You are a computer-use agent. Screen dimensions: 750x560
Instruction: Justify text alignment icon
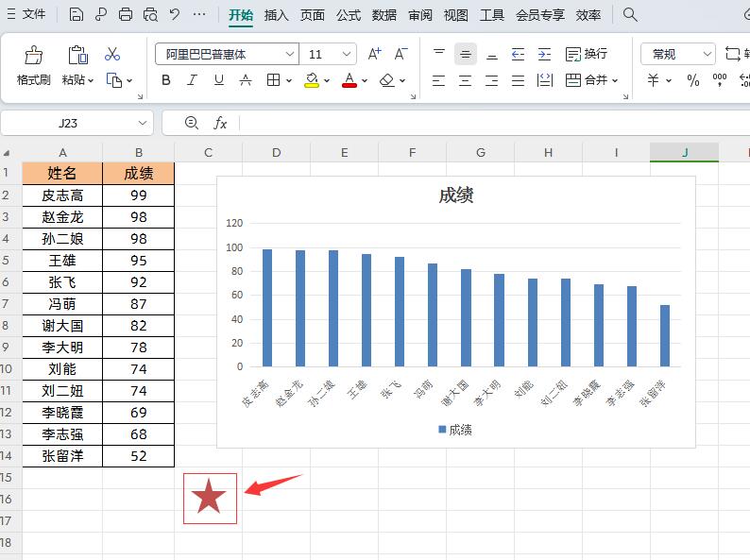point(518,80)
